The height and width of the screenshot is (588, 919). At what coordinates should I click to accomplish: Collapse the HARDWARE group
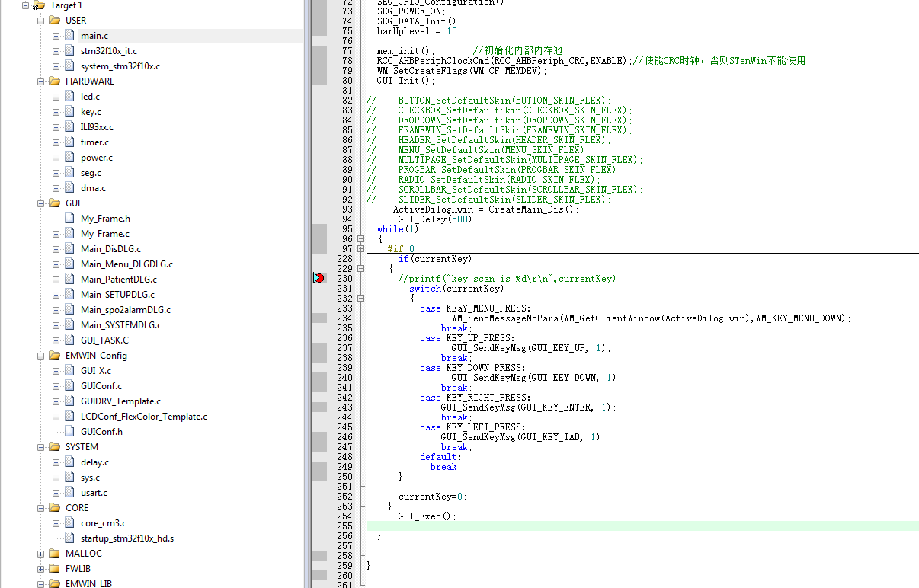point(41,81)
